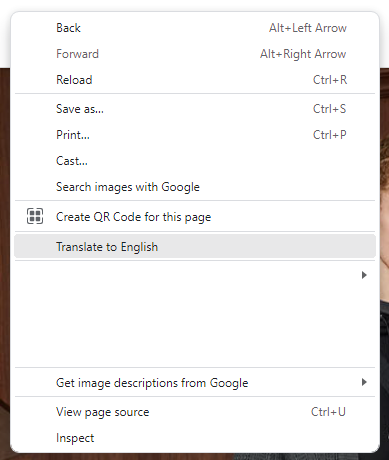The image size is (389, 460).
Task: Reload the page from context menu
Action: (195, 80)
